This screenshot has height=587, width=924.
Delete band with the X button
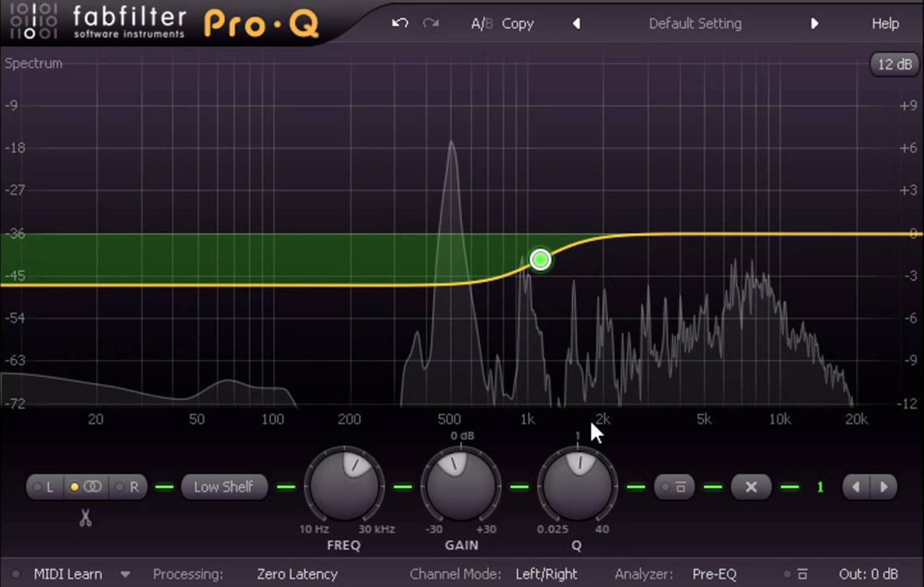click(751, 487)
